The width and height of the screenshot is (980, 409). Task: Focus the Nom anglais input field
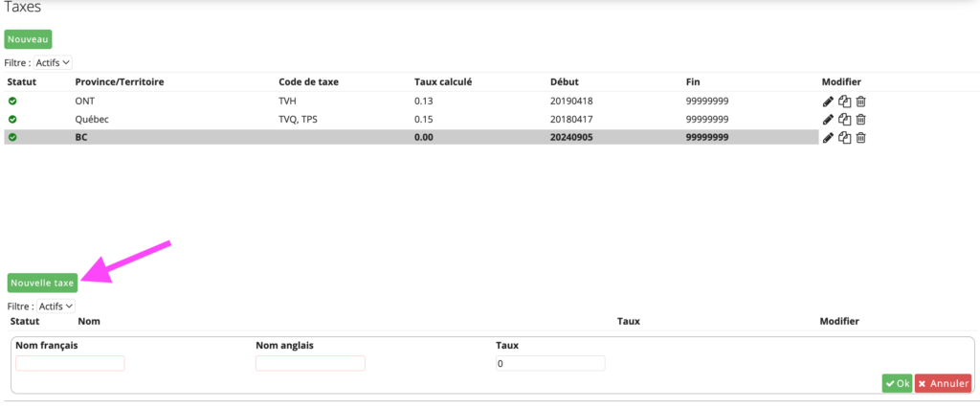pyautogui.click(x=310, y=363)
